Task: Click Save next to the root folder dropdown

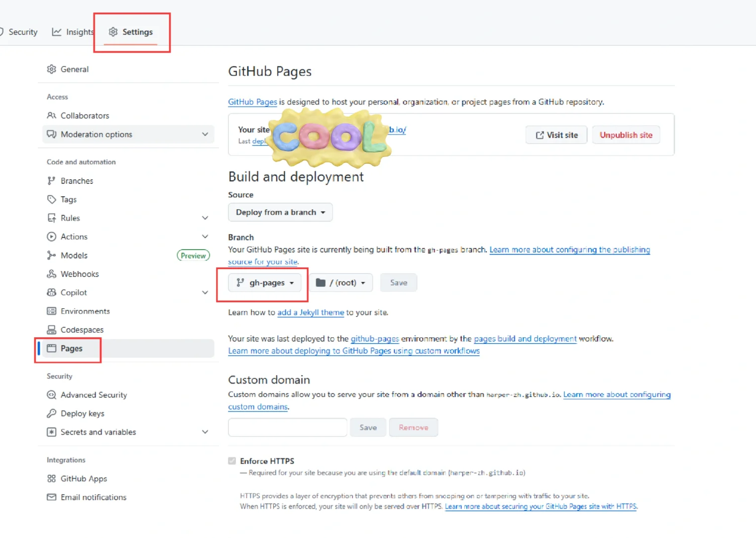Action: point(399,283)
